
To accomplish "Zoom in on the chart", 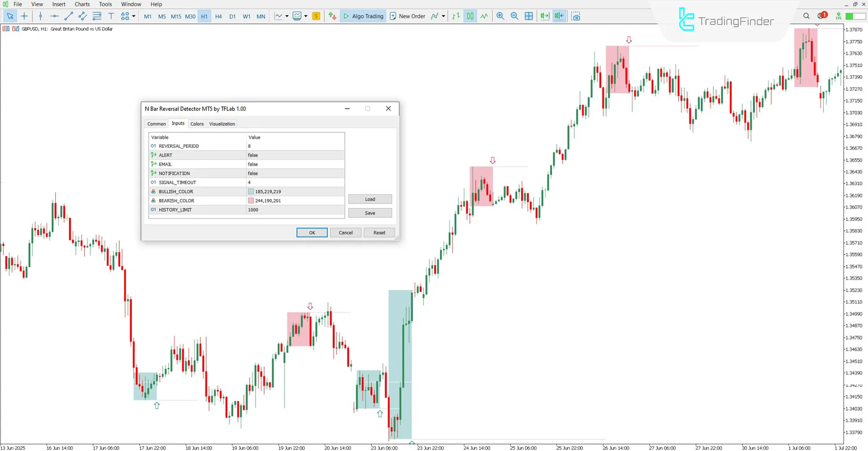I will (x=500, y=16).
